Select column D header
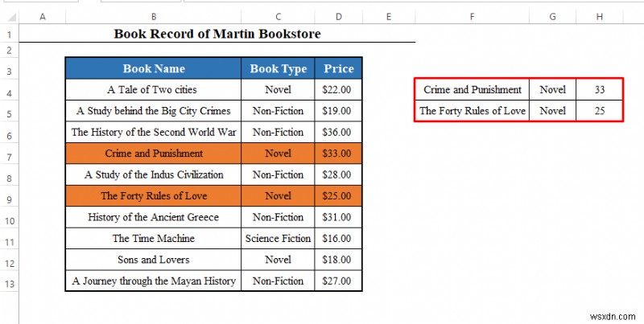The image size is (644, 324). coord(339,17)
